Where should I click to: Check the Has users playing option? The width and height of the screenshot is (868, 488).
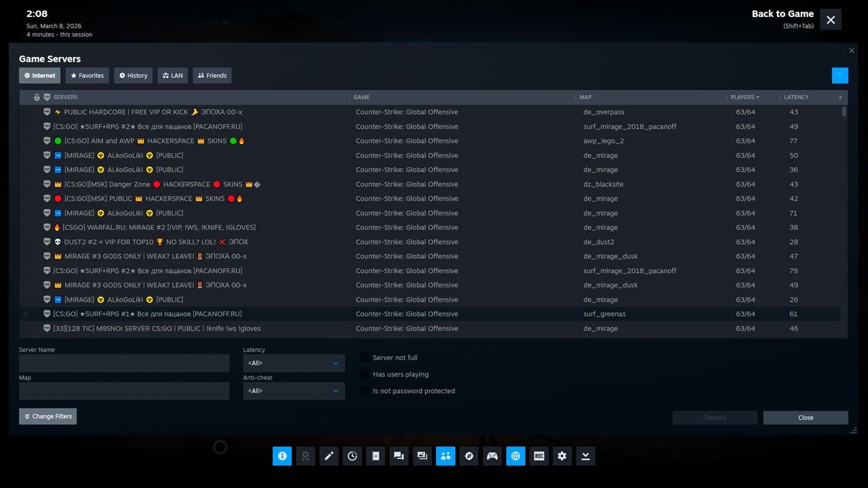[x=365, y=374]
